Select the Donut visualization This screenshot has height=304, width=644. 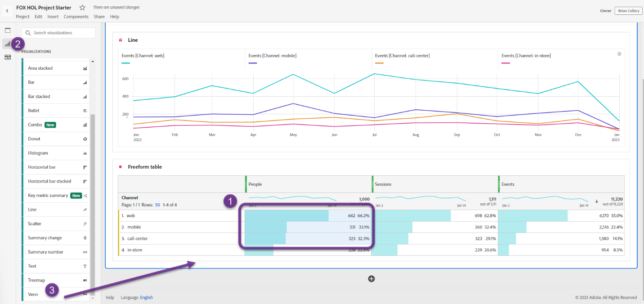pyautogui.click(x=56, y=139)
